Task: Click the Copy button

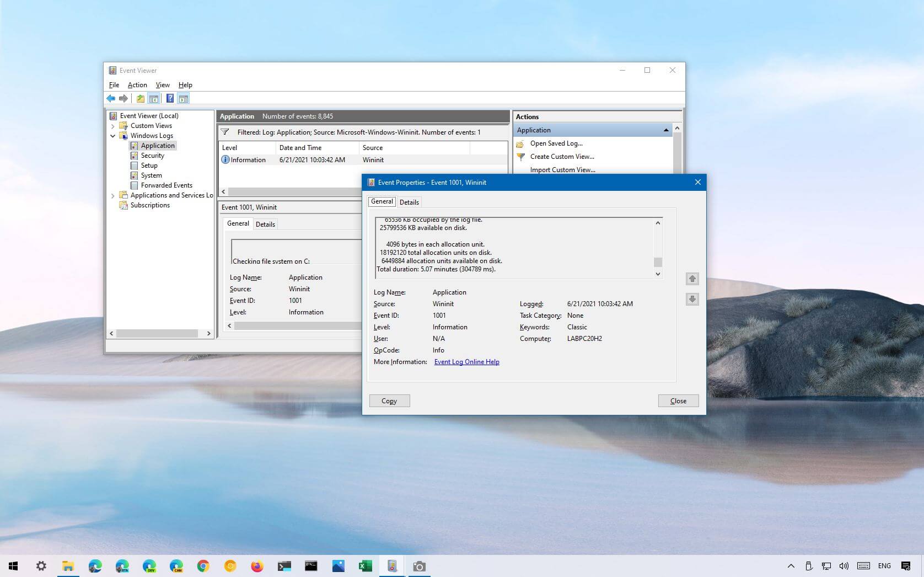Action: [x=389, y=401]
